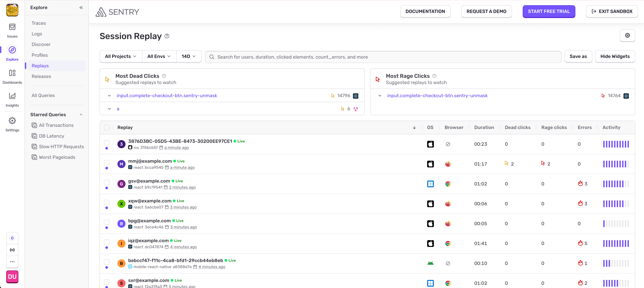Click the broadcast what's new icon
This screenshot has width=644, height=288.
pyautogui.click(x=12, y=250)
